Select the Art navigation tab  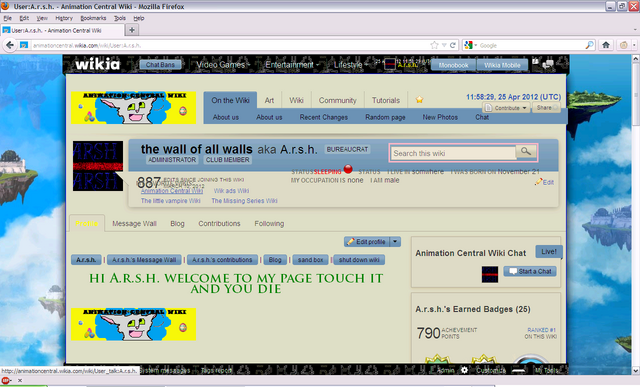coord(269,100)
